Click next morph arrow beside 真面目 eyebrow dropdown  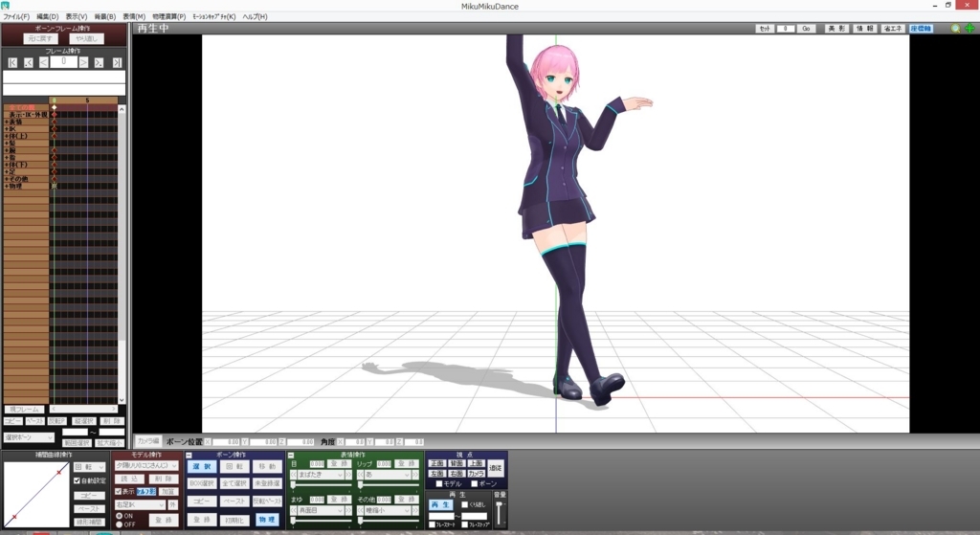[348, 511]
